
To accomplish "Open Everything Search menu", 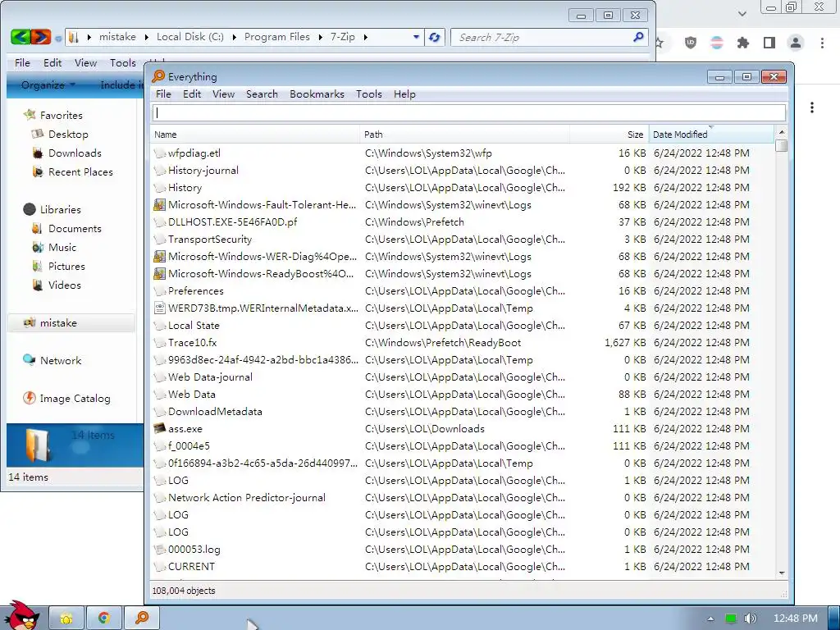I will pyautogui.click(x=262, y=94).
